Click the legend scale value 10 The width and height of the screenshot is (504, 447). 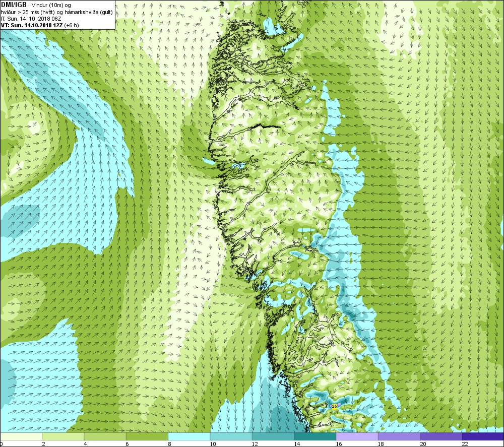tap(213, 444)
